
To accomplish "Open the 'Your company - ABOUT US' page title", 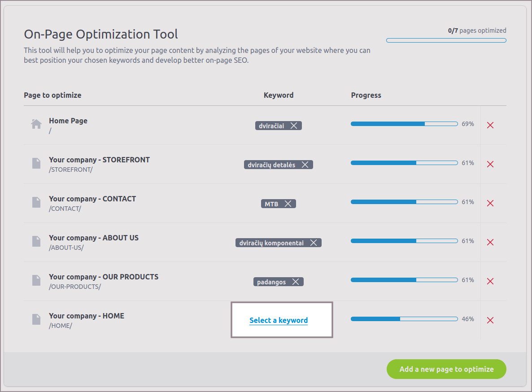I will coord(94,238).
